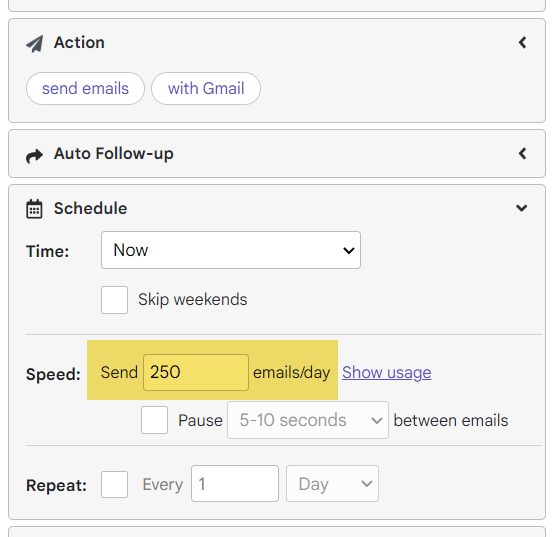The height and width of the screenshot is (537, 552).
Task: Click the with Gmail pill button
Action: click(x=206, y=88)
